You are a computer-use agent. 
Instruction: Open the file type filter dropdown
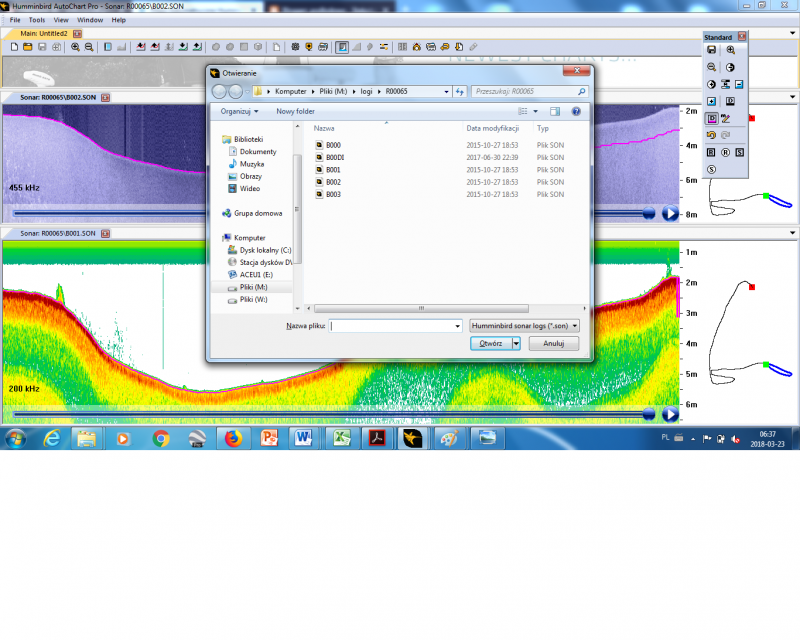(x=524, y=325)
